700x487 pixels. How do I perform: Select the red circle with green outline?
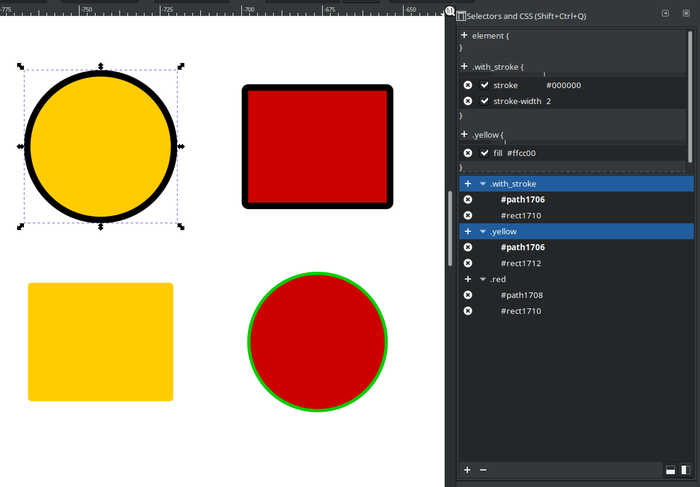317,341
